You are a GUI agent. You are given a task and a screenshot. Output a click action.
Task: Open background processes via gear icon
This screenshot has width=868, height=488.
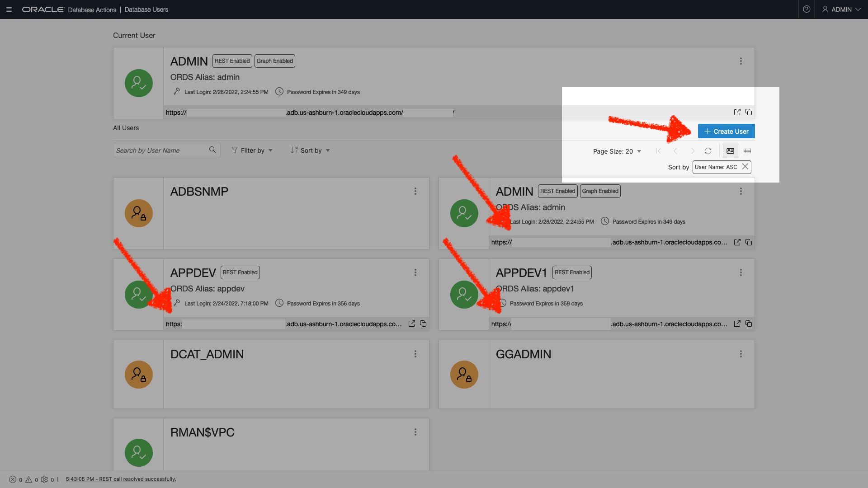pyautogui.click(x=45, y=479)
